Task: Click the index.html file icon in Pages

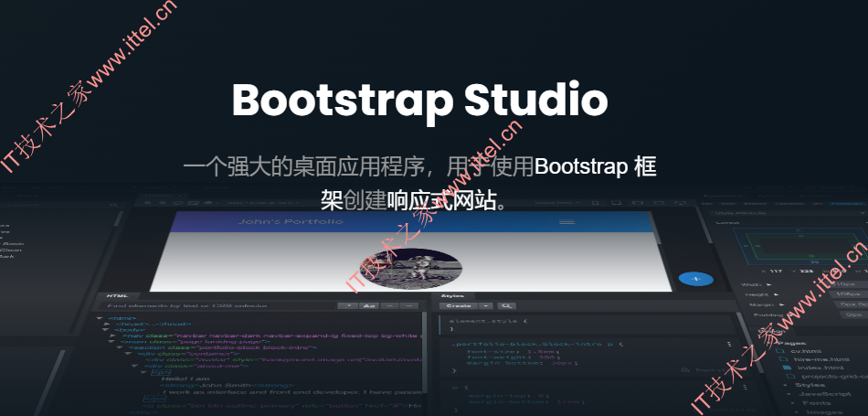Action: (x=786, y=368)
